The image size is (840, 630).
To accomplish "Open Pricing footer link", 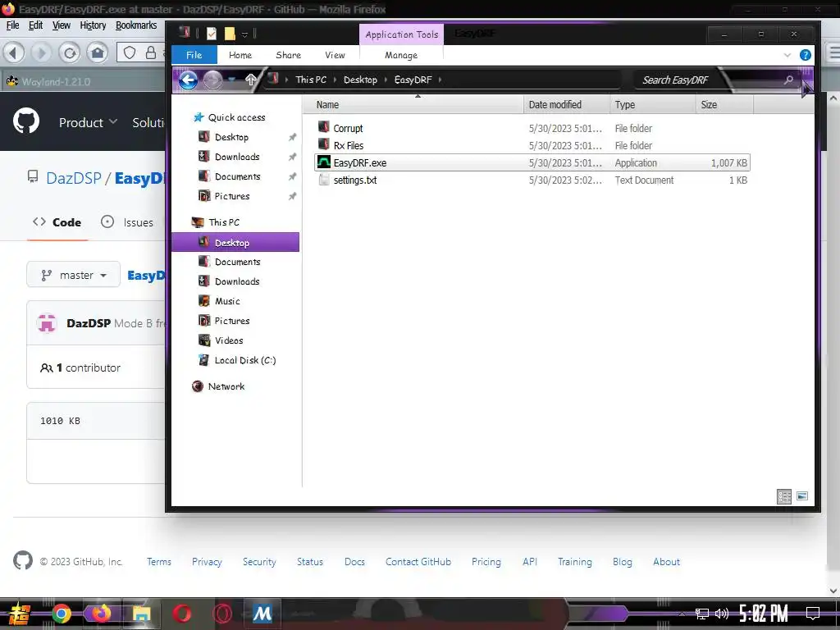I will 486,561.
